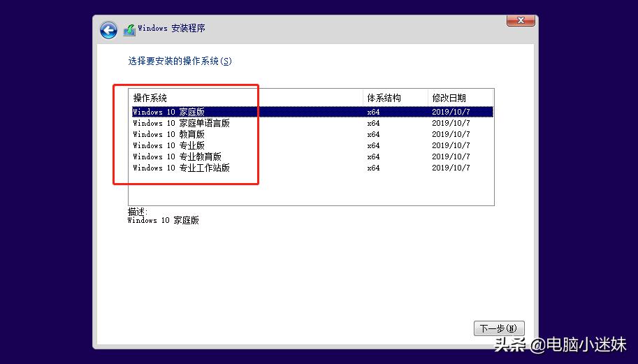This screenshot has width=638, height=364.
Task: Click 2019/10/7 date of Windows 10 专业版
Action: pyautogui.click(x=451, y=145)
